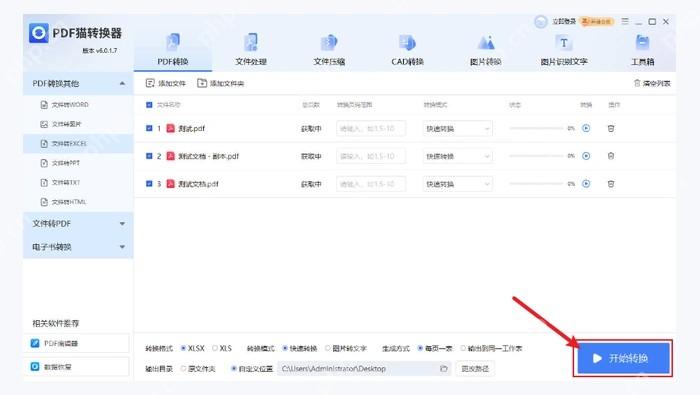Viewport: 700px width, 395px height.
Task: Open the PDF编辑器 recommended software
Action: [76, 343]
